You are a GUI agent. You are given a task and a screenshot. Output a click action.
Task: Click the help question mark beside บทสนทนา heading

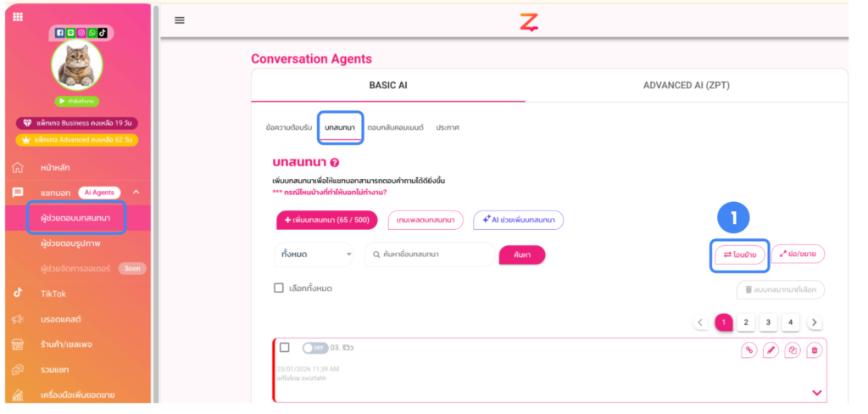[x=335, y=163]
